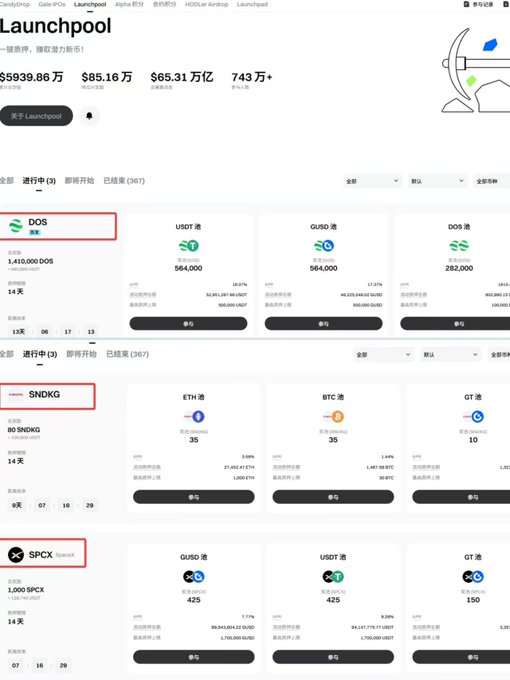
Task: Open the 默认 dropdown above the SNDKG card
Action: coord(451,355)
